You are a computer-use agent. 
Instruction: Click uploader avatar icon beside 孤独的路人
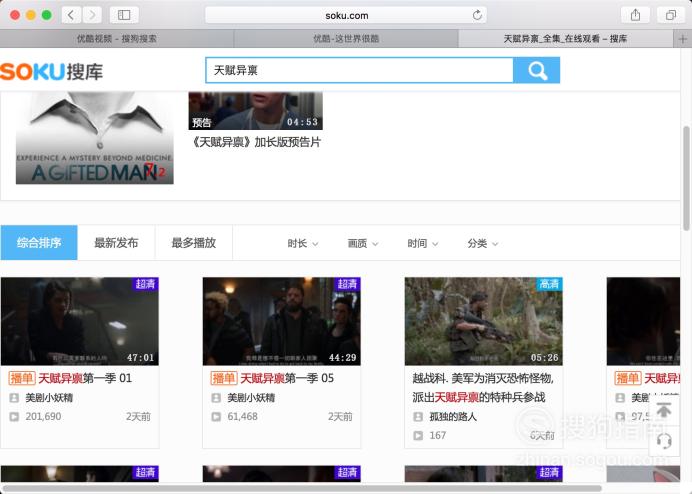click(417, 416)
